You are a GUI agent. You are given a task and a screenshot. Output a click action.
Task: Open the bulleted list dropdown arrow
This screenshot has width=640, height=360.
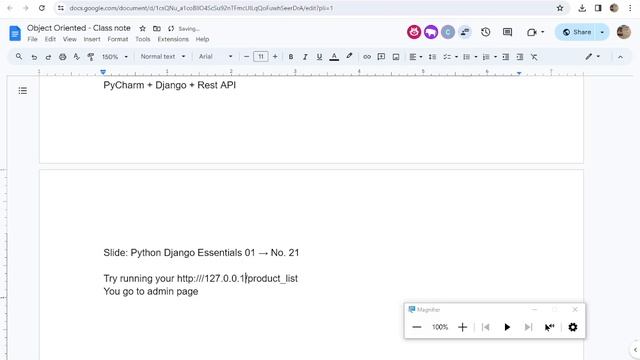476,57
